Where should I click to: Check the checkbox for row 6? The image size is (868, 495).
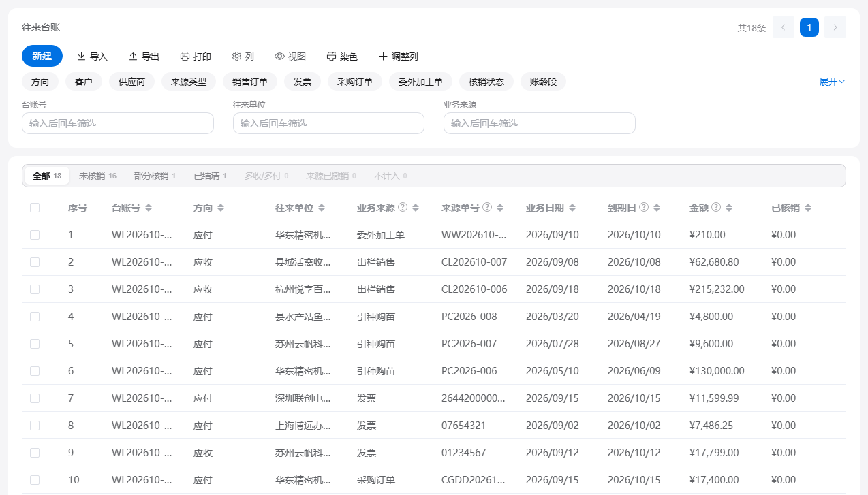pos(35,371)
